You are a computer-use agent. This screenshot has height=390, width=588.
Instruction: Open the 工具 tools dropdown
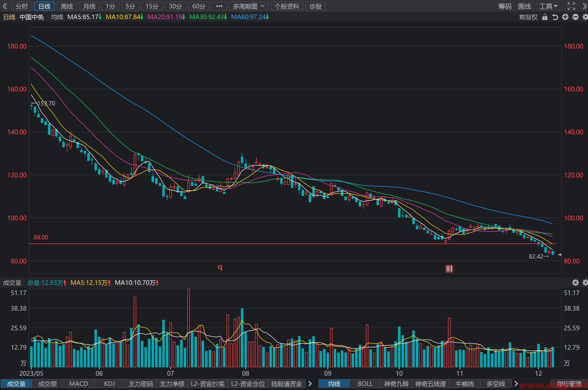pyautogui.click(x=548, y=6)
